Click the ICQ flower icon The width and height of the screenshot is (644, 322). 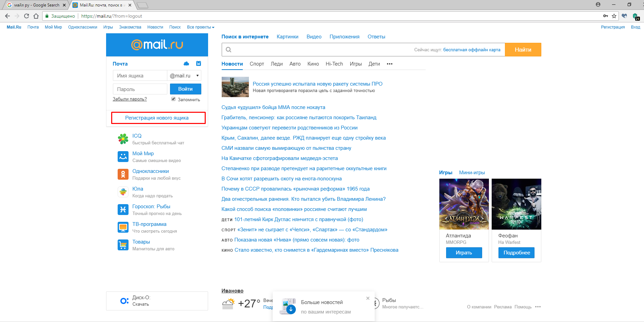123,139
